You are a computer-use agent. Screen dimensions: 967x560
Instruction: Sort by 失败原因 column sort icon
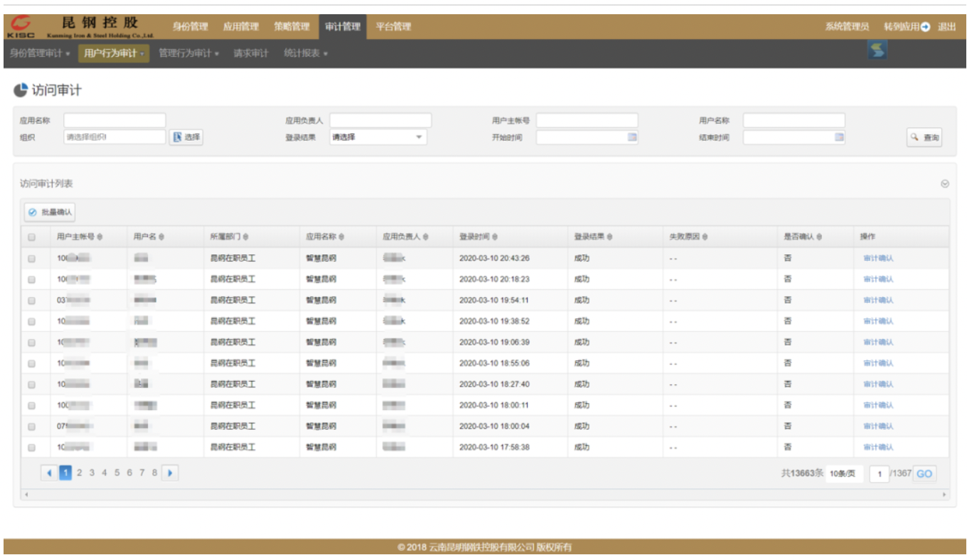[705, 237]
